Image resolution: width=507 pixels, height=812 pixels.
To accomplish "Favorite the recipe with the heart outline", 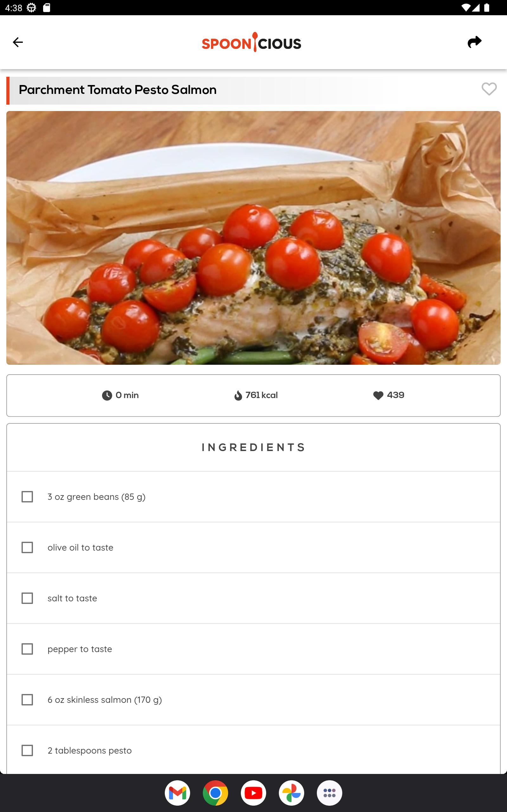I will [x=489, y=89].
